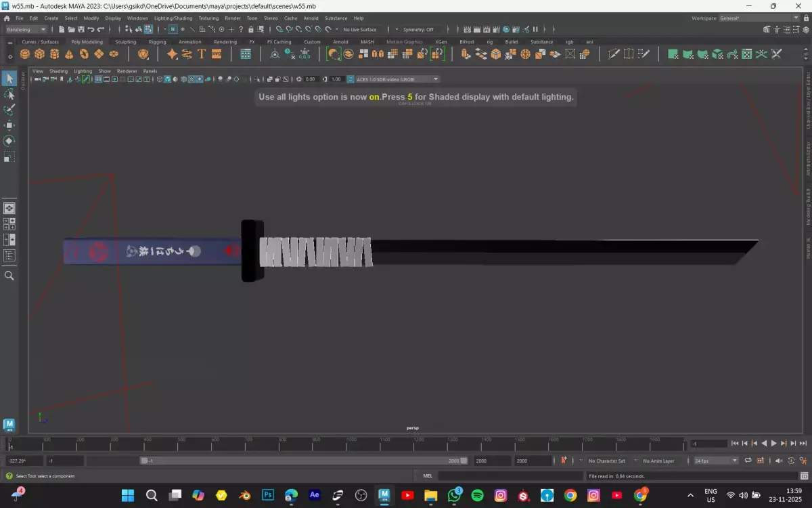Click the MEL script language label
Image resolution: width=812 pixels, height=508 pixels.
tap(428, 476)
